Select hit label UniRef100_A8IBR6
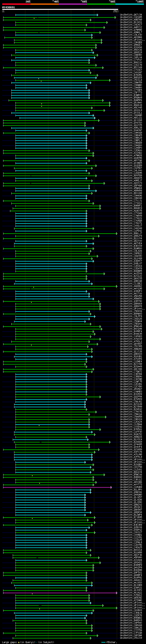The image size is (146, 644). [x=131, y=37]
